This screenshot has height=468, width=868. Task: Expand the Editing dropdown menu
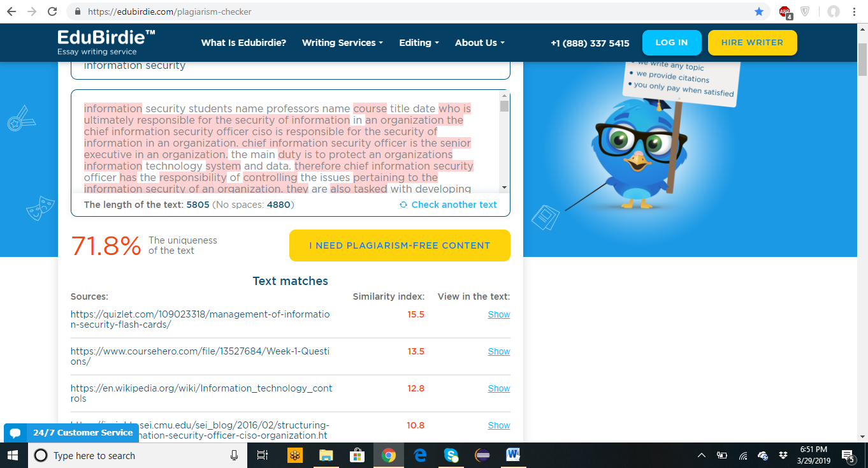419,43
